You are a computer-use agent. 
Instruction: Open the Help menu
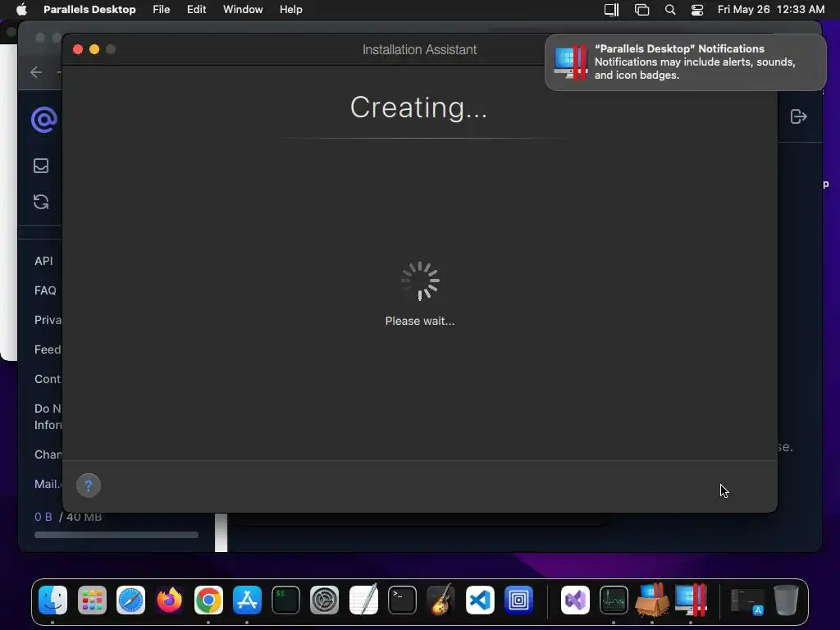pos(291,10)
